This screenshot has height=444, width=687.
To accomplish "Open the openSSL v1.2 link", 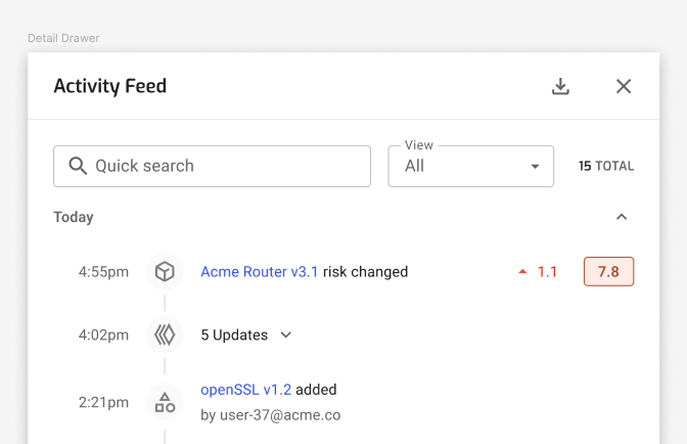I will (x=246, y=390).
